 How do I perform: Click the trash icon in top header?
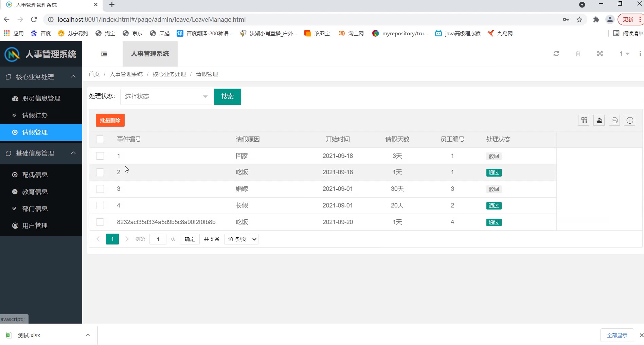(x=578, y=54)
